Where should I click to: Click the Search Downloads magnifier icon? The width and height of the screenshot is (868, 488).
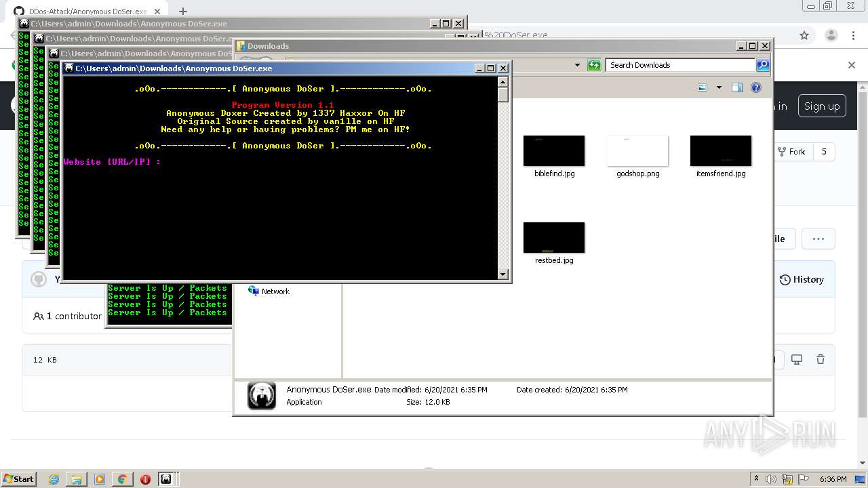pyautogui.click(x=763, y=65)
